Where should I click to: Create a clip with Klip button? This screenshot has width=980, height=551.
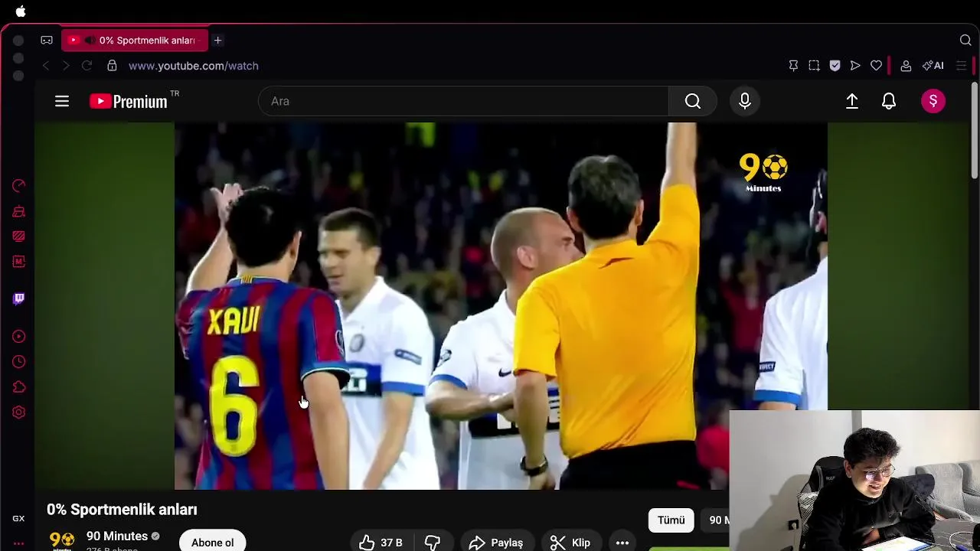570,542
